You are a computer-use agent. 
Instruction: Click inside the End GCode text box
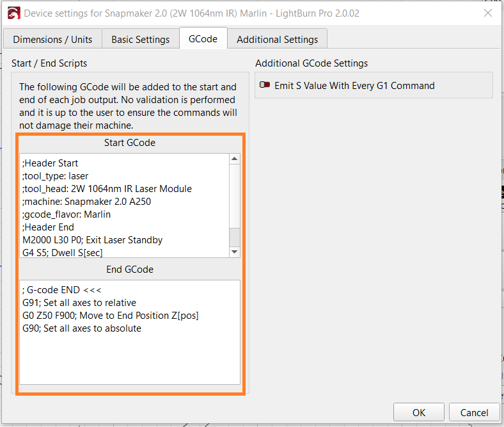pos(130,332)
